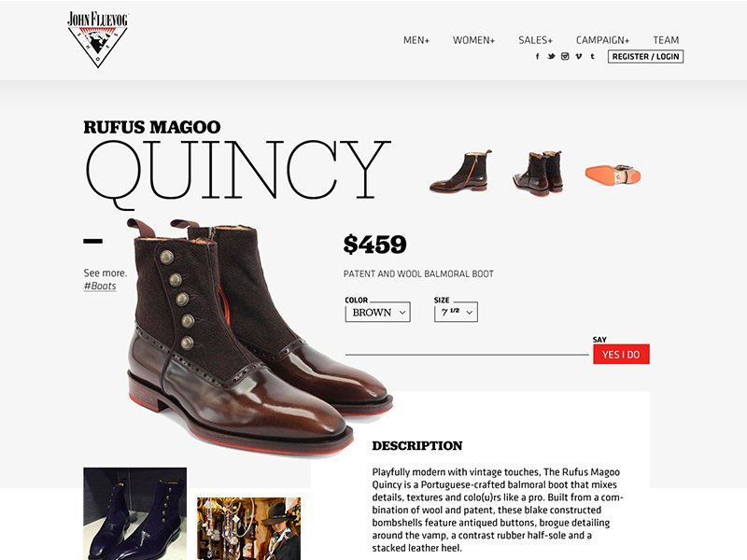This screenshot has height=560, width=747.
Task: Open the Instagram social icon
Action: [x=565, y=56]
